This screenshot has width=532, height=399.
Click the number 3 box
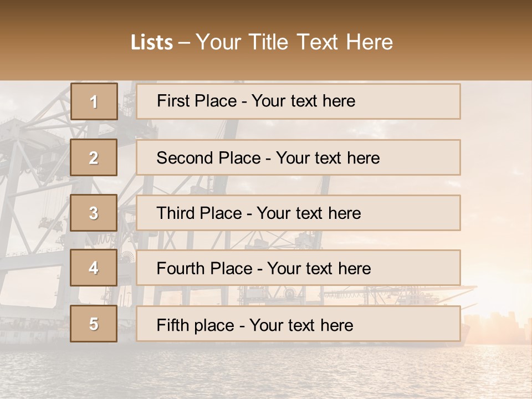coord(94,213)
